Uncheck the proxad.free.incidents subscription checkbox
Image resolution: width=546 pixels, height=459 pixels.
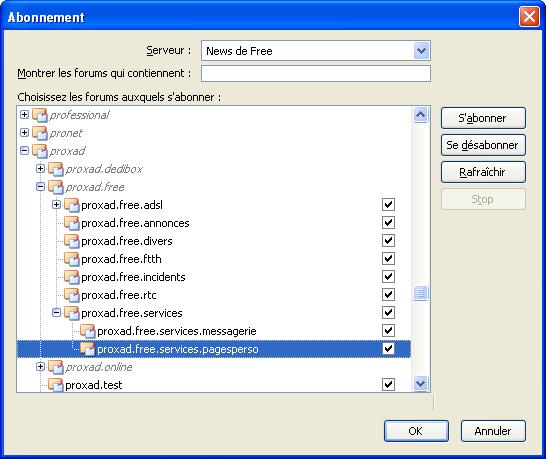pos(388,277)
